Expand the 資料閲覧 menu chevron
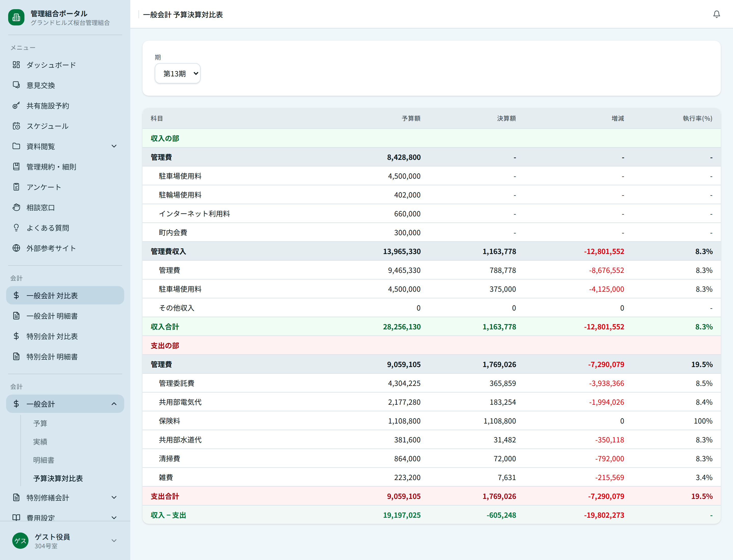Image resolution: width=733 pixels, height=560 pixels. pos(114,146)
